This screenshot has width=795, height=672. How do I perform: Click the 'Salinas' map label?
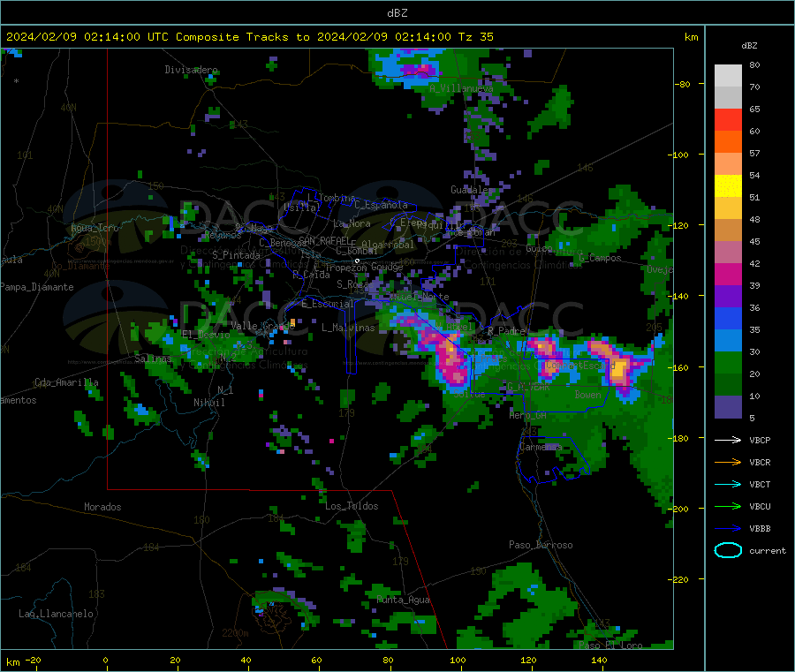pyautogui.click(x=153, y=359)
